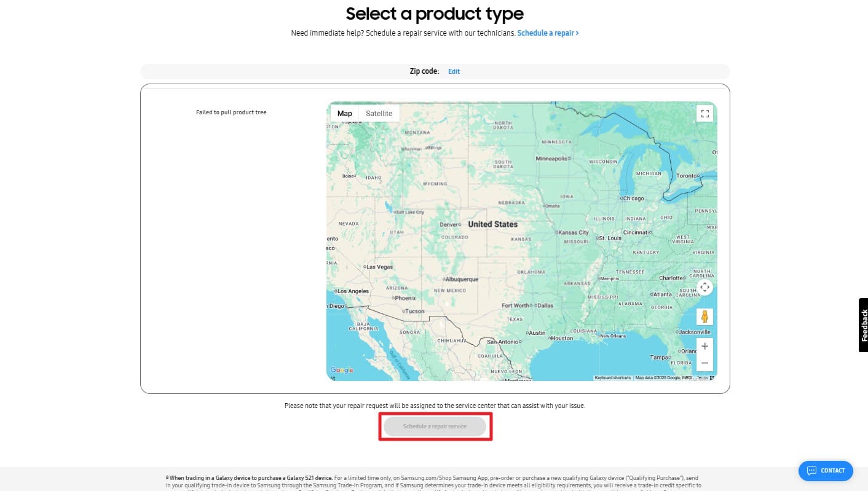Click the Austin map label
Screen dimensions: 868x491
tap(537, 332)
